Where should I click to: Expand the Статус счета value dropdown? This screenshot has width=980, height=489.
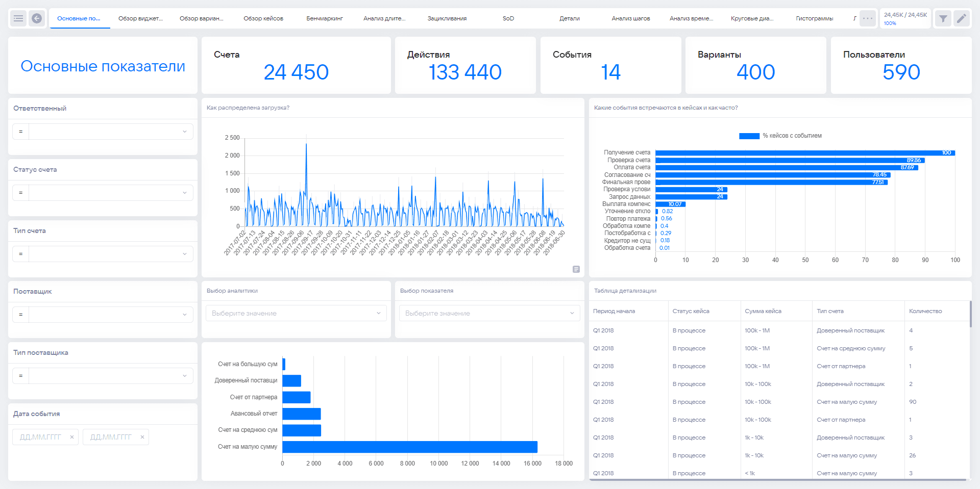point(111,193)
